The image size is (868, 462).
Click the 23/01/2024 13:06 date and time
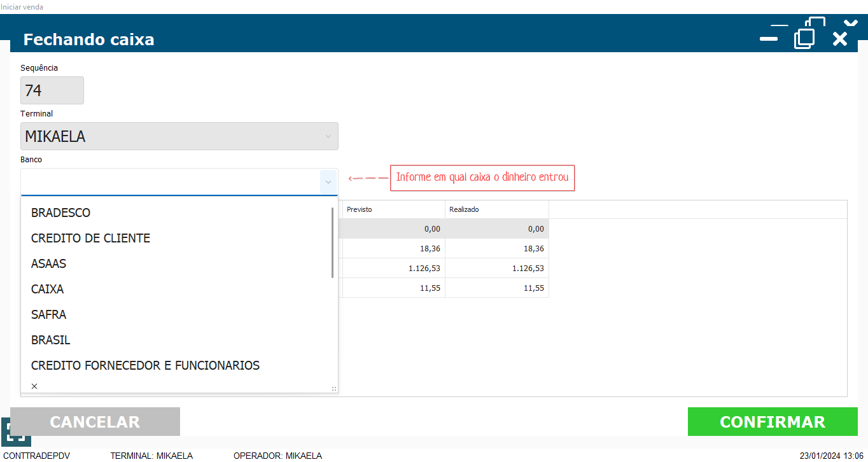[832, 456]
